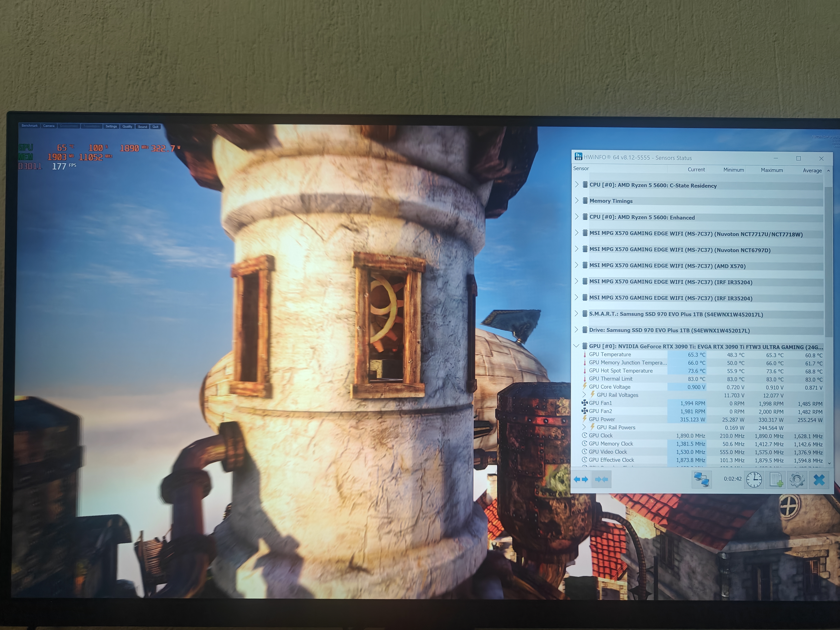This screenshot has height=630, width=840.
Task: Click the GPU Temperature thermometer icon
Action: pyautogui.click(x=585, y=354)
